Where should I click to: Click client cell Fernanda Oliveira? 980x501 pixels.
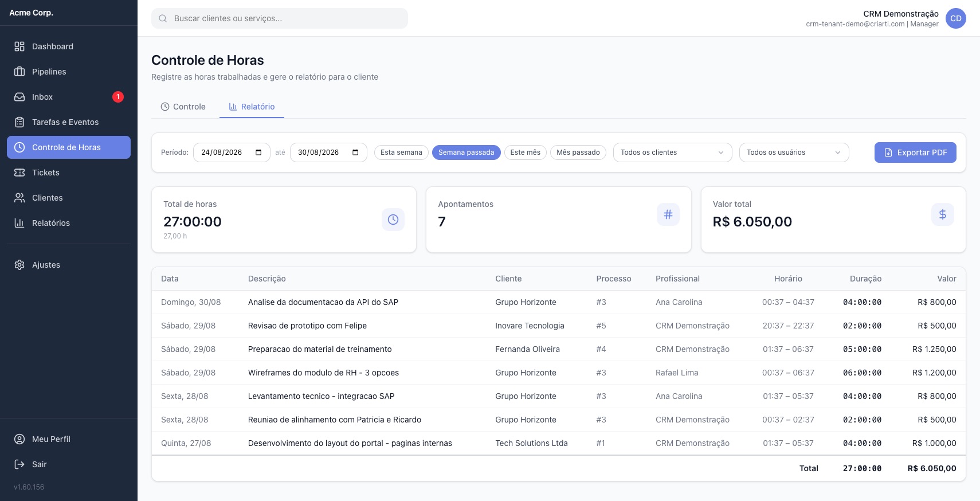527,349
